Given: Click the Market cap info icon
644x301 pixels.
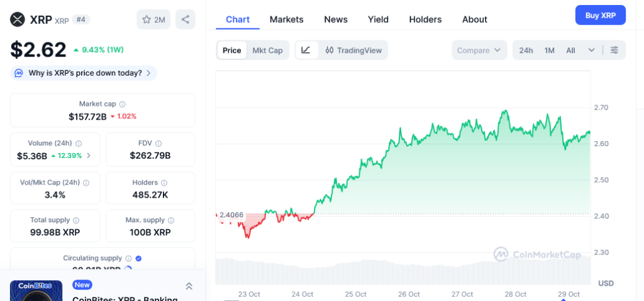Looking at the screenshot, I should [122, 104].
